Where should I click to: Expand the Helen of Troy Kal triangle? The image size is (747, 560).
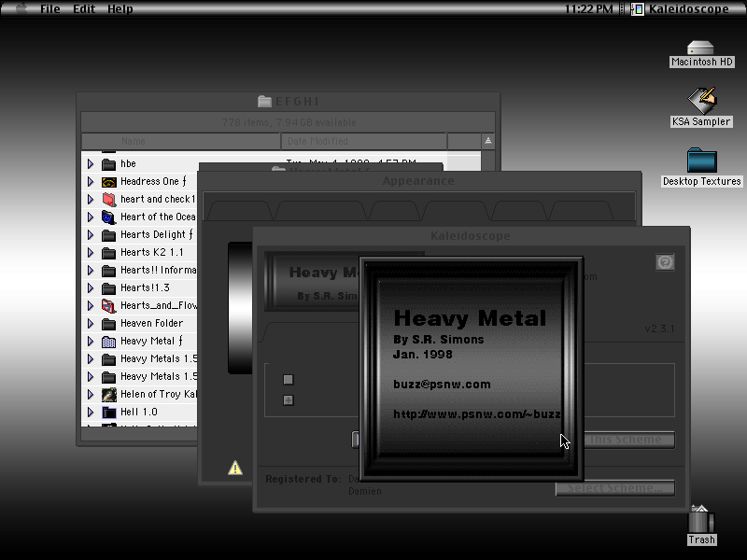click(x=91, y=394)
